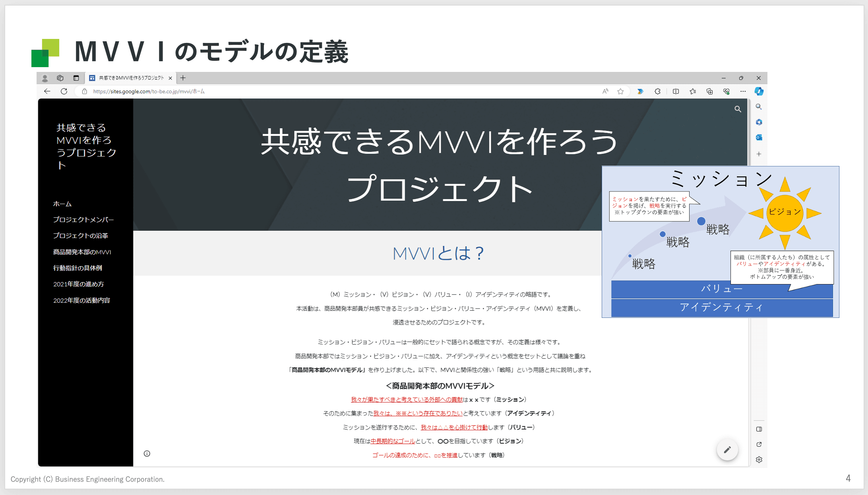868x495 pixels.
Task: Click the site search magnifier icon
Action: point(738,109)
